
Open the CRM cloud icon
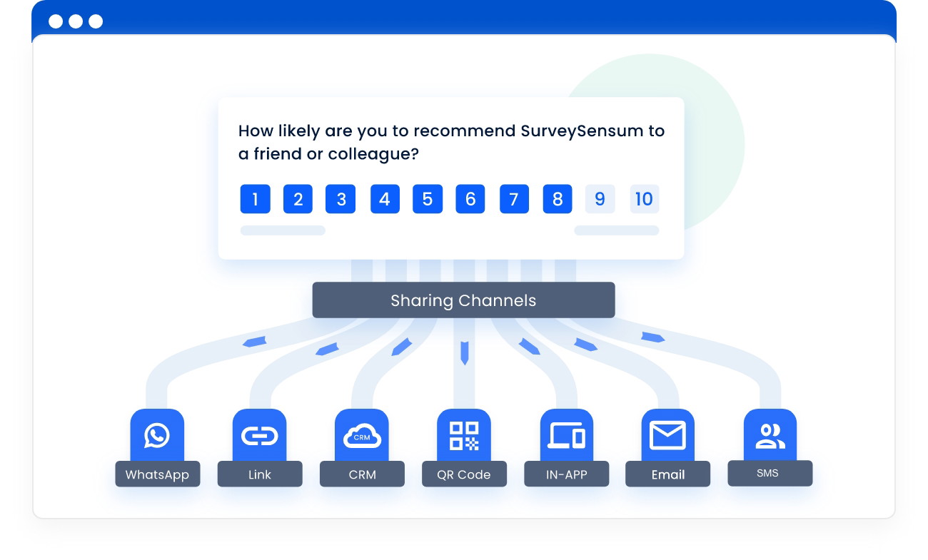pos(362,435)
